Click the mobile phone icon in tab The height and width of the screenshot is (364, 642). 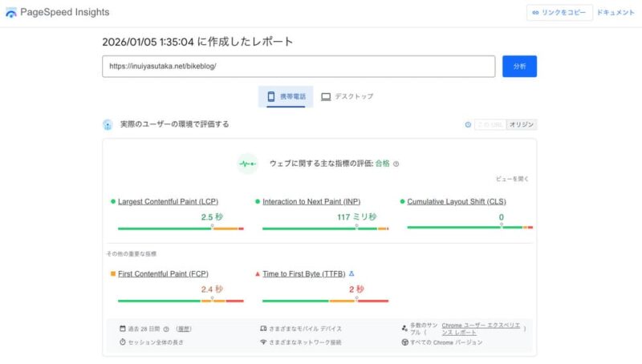[x=270, y=96]
